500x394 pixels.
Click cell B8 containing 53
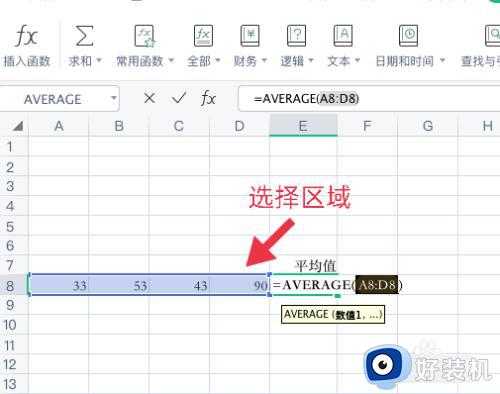(119, 285)
